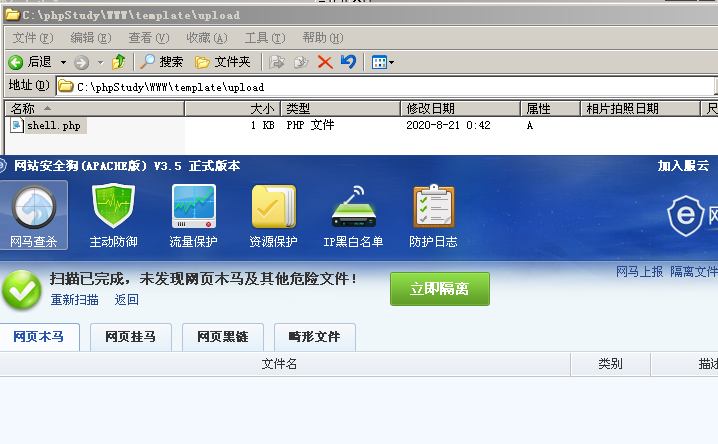Open the 编辑(E) menu
Image resolution: width=718 pixels, height=444 pixels.
click(91, 38)
